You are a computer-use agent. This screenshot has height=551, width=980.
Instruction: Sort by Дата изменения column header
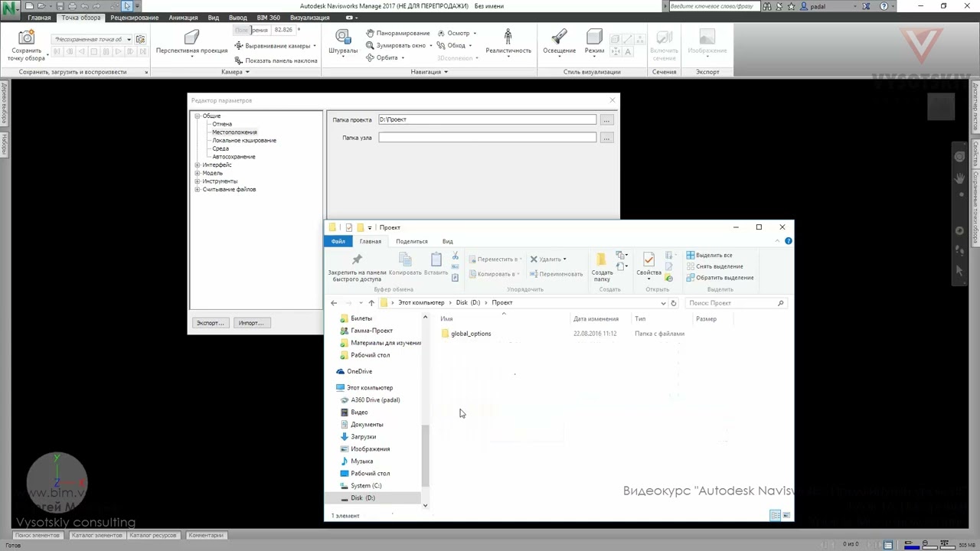click(x=596, y=319)
